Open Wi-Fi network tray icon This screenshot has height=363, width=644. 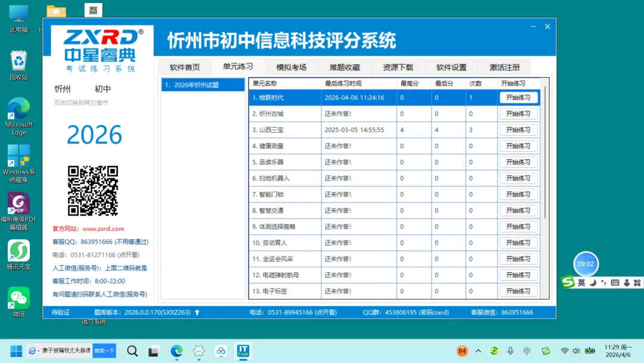[x=565, y=351]
